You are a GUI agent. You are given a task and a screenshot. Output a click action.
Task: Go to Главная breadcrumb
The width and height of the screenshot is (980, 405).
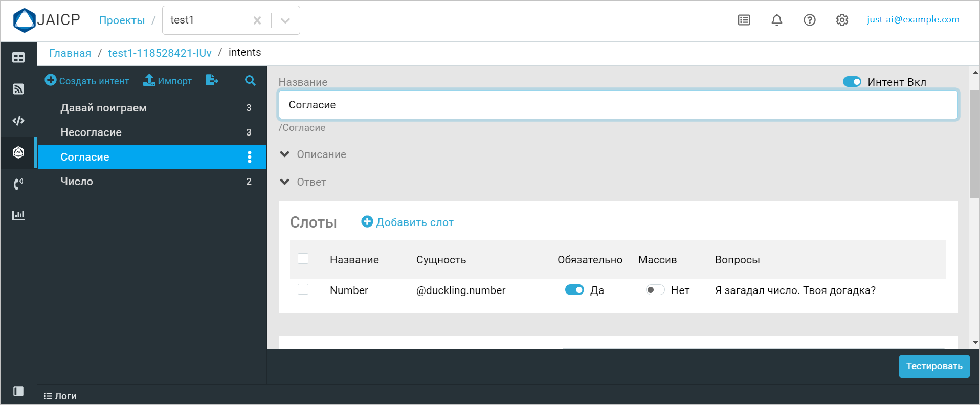pyautogui.click(x=70, y=53)
